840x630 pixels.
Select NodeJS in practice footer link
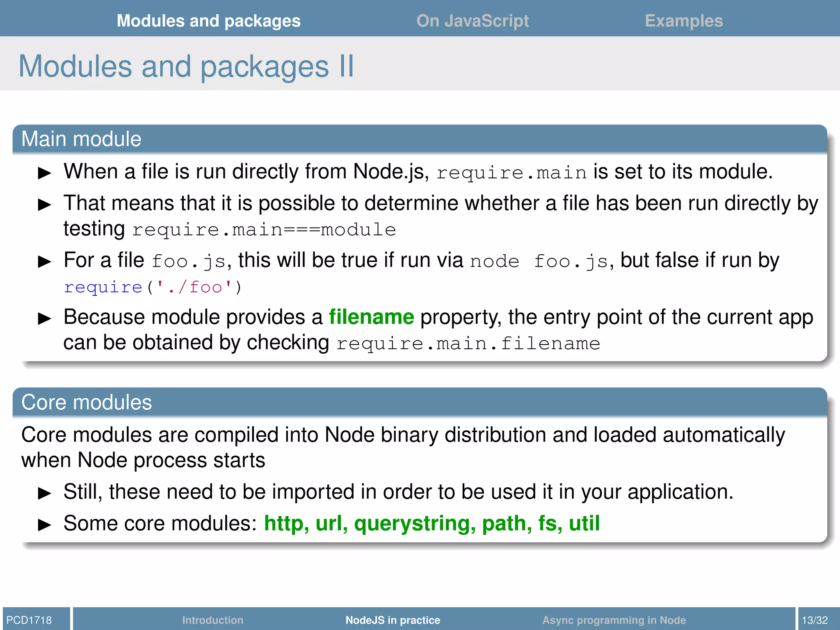[393, 620]
